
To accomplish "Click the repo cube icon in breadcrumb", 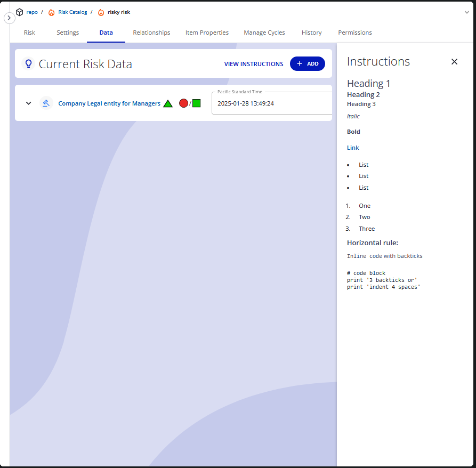I will 20,12.
